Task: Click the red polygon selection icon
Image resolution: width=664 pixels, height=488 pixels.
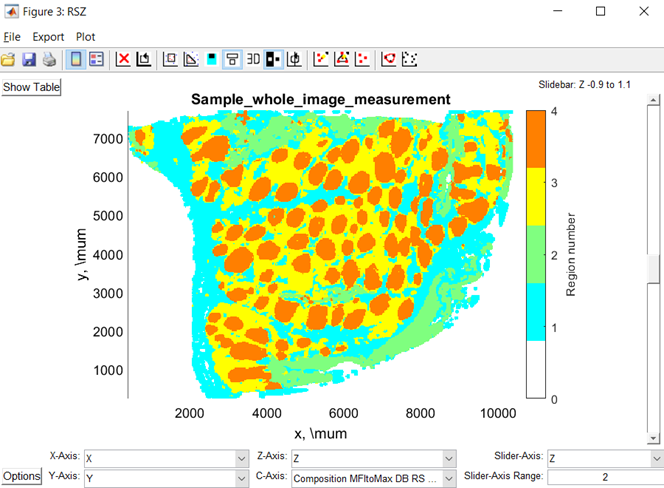Action: click(388, 59)
